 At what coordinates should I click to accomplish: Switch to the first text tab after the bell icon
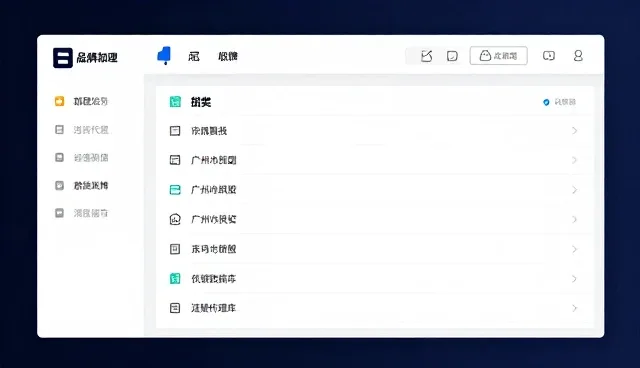(x=194, y=56)
